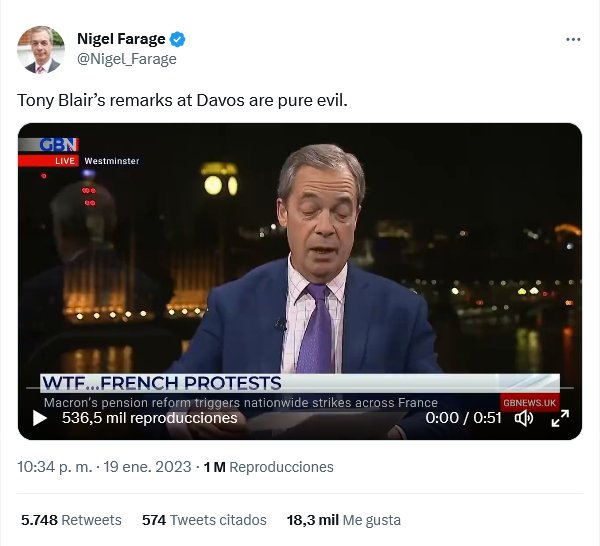This screenshot has height=546, width=600.
Task: Click the GBN logo in the video
Action: point(58,144)
